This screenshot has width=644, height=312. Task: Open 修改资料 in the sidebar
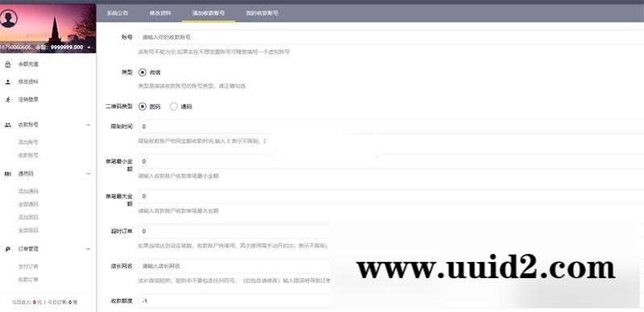(28, 81)
